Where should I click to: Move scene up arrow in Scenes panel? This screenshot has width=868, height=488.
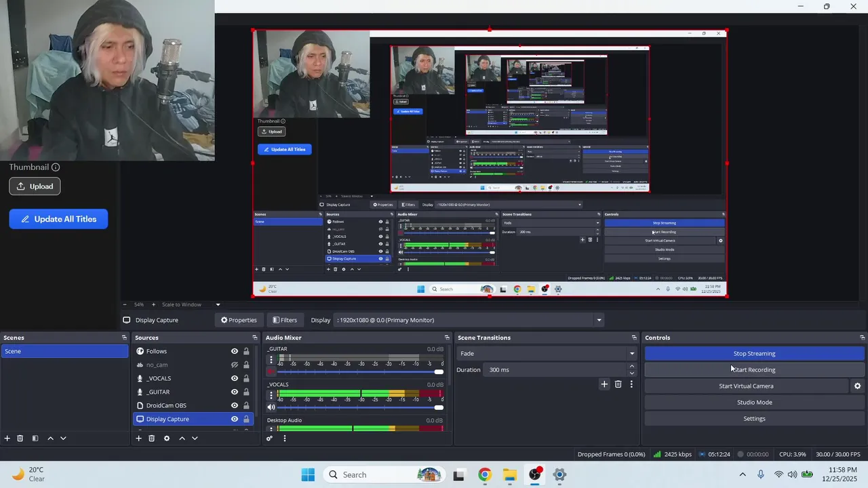50,439
